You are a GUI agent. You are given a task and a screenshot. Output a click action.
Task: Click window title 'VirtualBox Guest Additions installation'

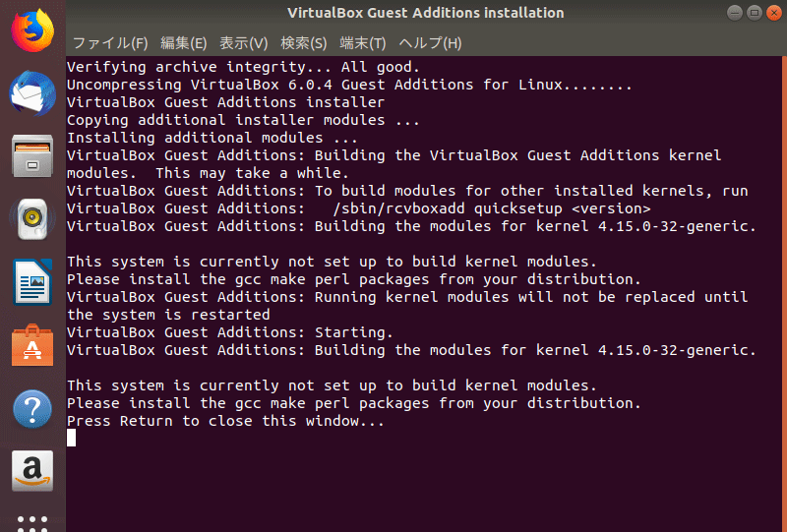(x=426, y=13)
